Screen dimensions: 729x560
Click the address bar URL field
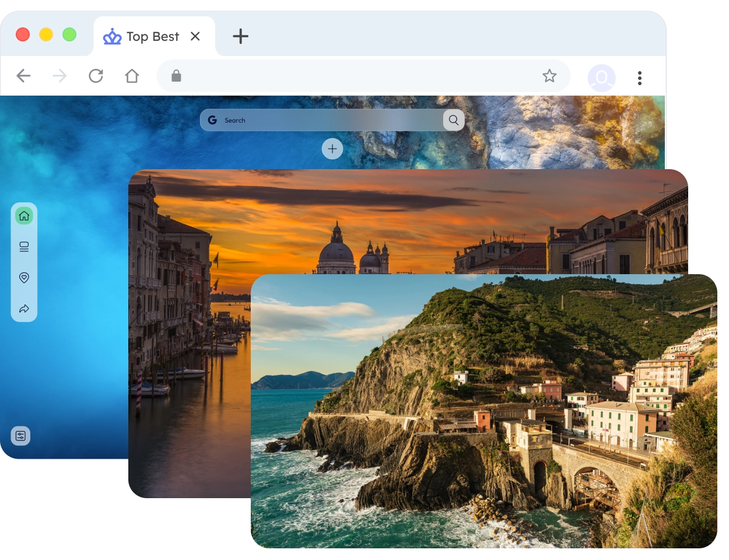[363, 76]
